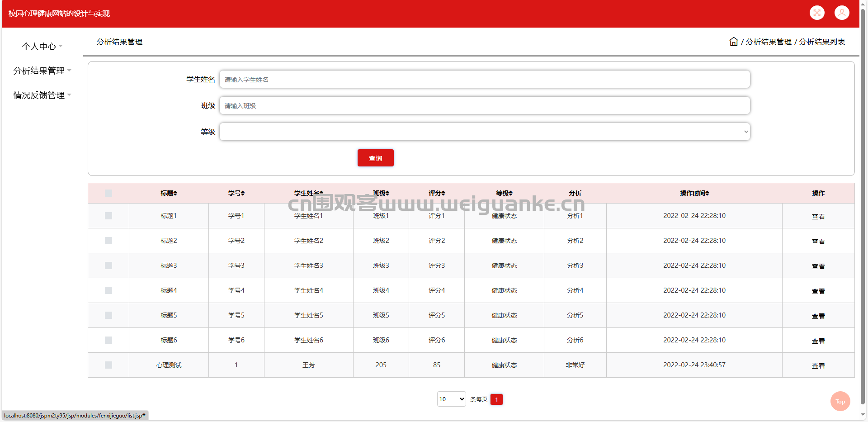Click breadcrumb text 分析结果列表
This screenshot has height=422, width=868.
tap(822, 42)
